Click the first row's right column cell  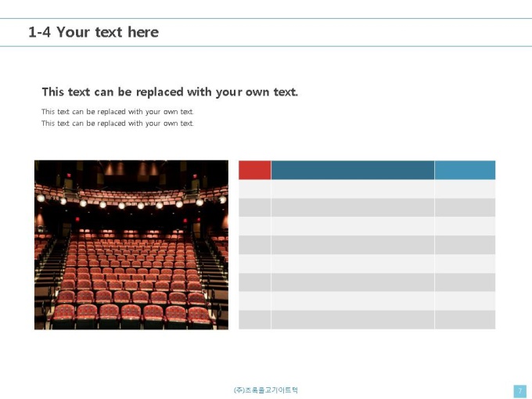click(x=465, y=189)
